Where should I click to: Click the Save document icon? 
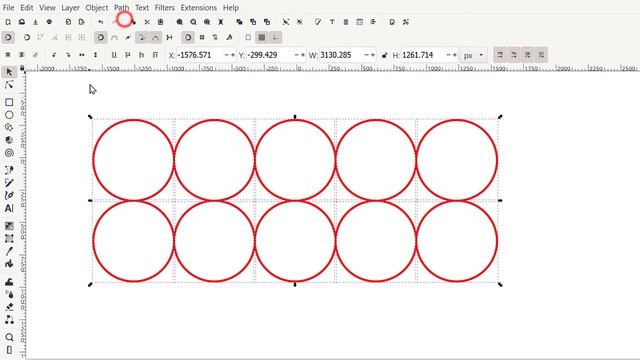click(x=36, y=22)
